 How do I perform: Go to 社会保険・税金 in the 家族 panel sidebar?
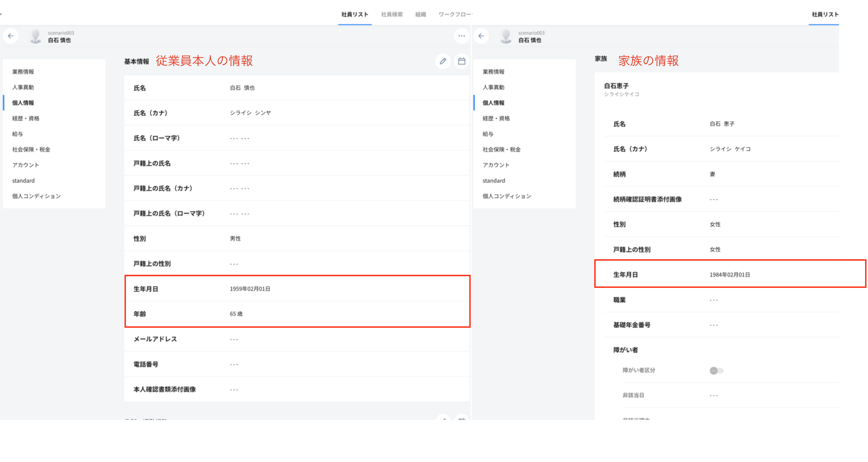[x=501, y=150]
